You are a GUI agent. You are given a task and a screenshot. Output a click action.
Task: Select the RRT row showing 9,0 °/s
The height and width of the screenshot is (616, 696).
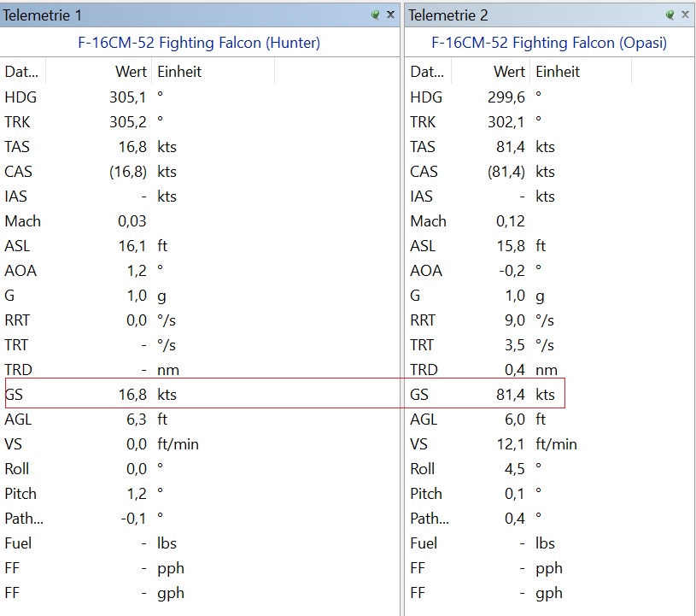pyautogui.click(x=550, y=320)
